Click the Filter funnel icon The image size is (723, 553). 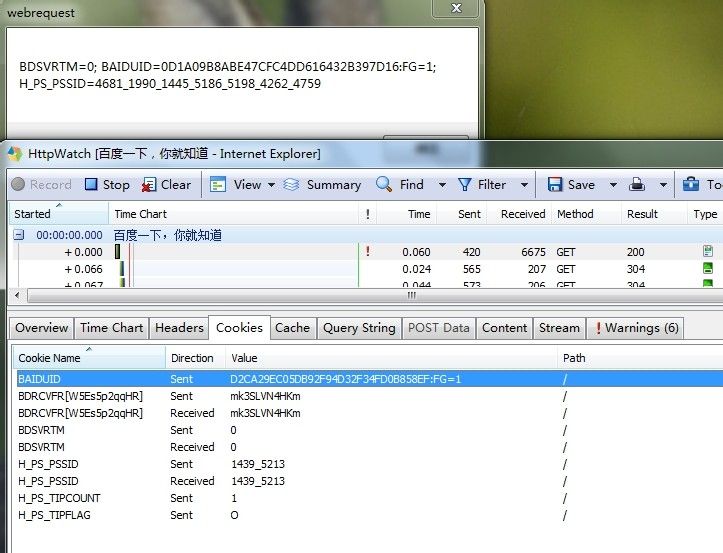[x=465, y=184]
